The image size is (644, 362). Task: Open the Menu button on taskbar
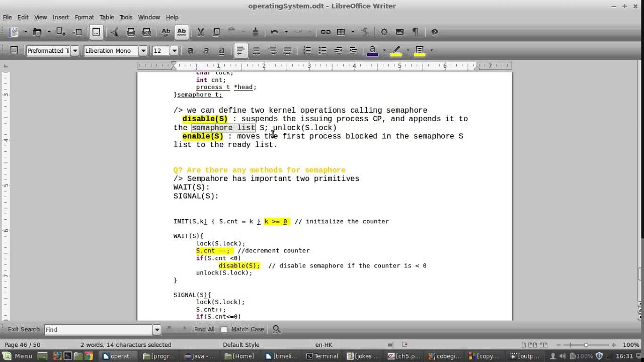tap(18, 356)
